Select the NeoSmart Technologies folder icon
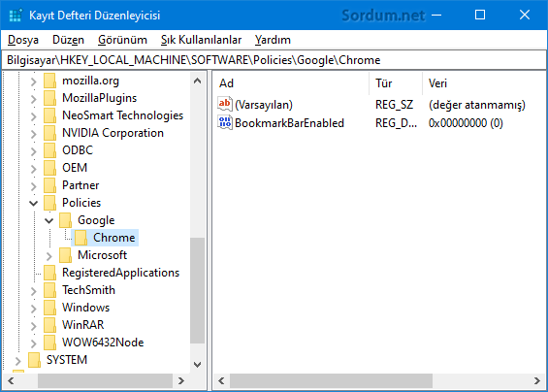 point(50,115)
